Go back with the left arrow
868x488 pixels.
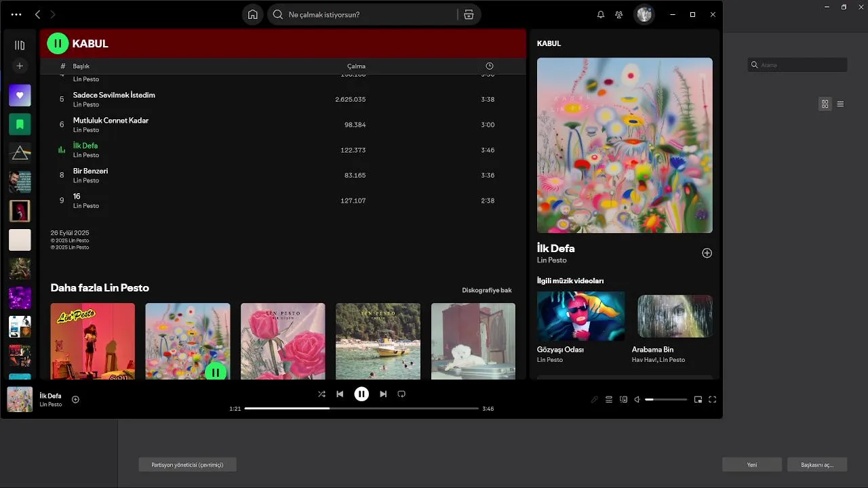(x=37, y=14)
